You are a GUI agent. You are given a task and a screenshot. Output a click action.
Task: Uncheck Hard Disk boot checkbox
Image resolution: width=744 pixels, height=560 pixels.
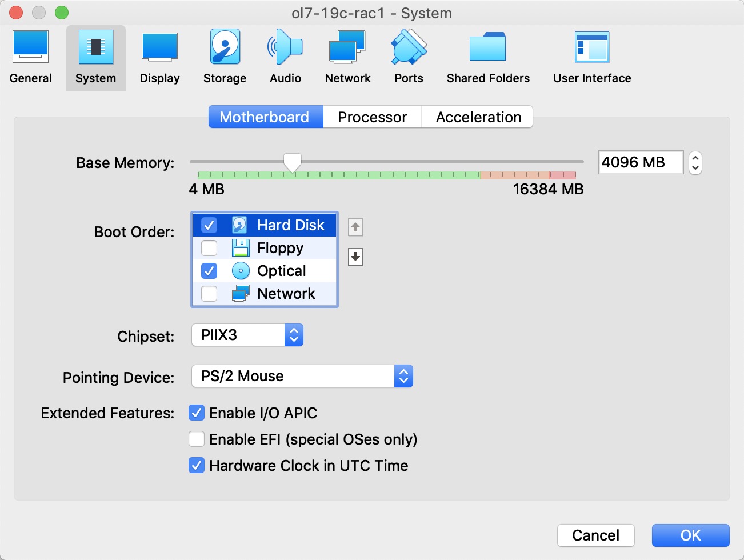tap(209, 225)
